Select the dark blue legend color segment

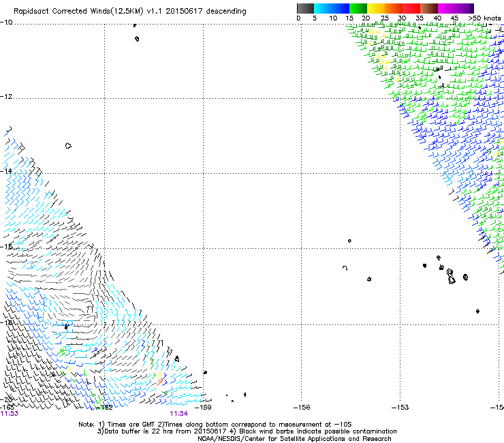click(341, 8)
